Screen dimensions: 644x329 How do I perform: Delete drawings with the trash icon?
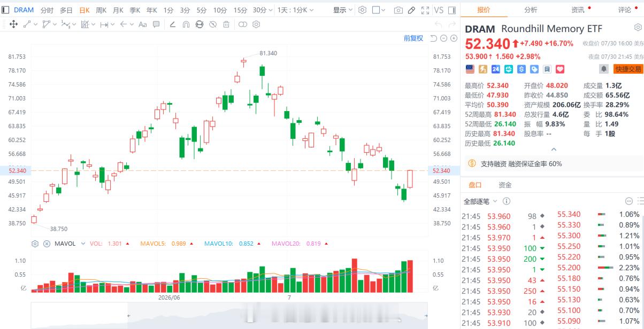click(x=226, y=24)
